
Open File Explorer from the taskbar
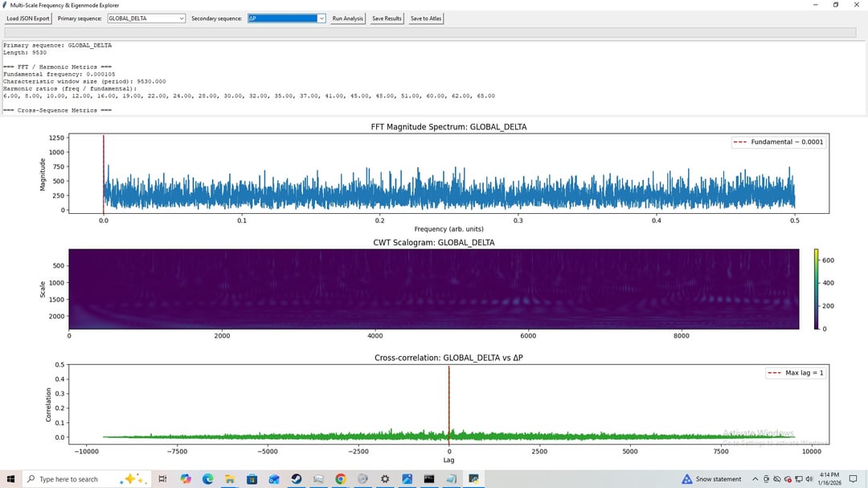[x=230, y=479]
